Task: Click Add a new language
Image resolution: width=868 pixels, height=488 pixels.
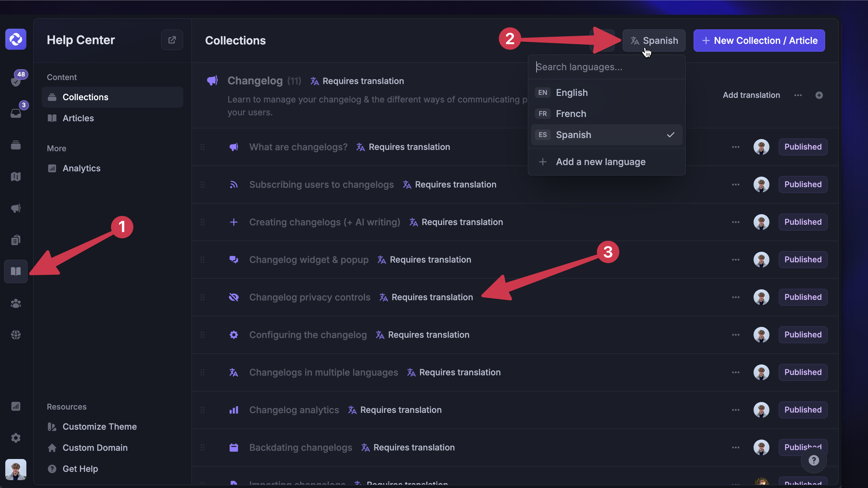Action: point(601,162)
